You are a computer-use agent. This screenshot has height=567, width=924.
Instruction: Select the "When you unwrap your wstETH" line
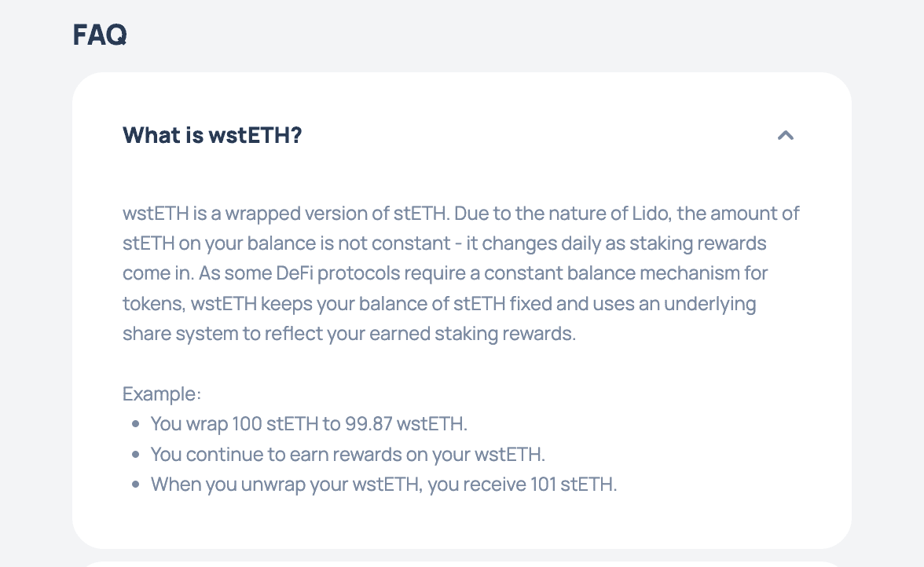click(383, 484)
